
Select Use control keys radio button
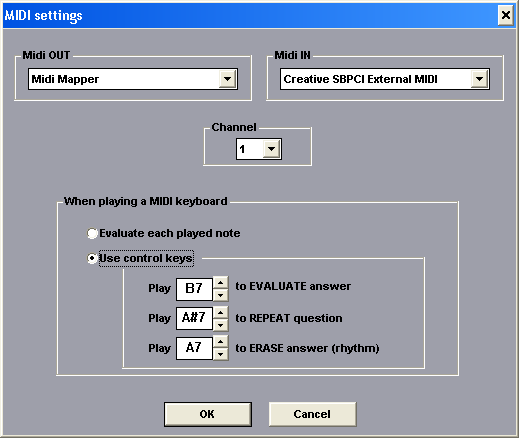pyautogui.click(x=92, y=258)
